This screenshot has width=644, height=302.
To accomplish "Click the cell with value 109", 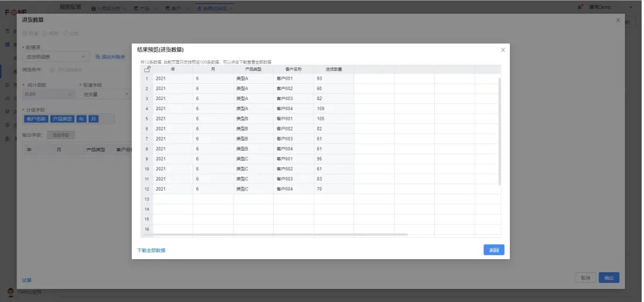I will tap(334, 109).
